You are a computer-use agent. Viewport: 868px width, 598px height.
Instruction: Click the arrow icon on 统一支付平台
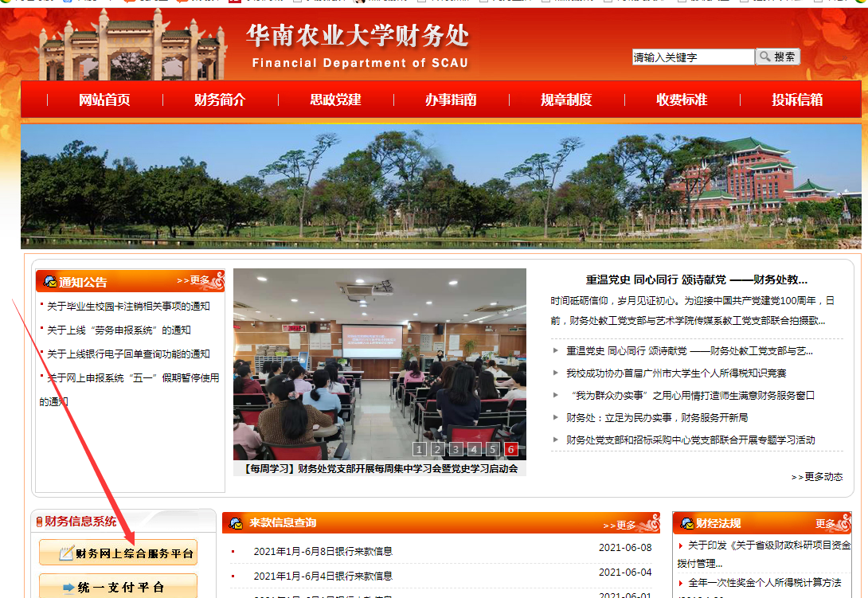point(68,588)
